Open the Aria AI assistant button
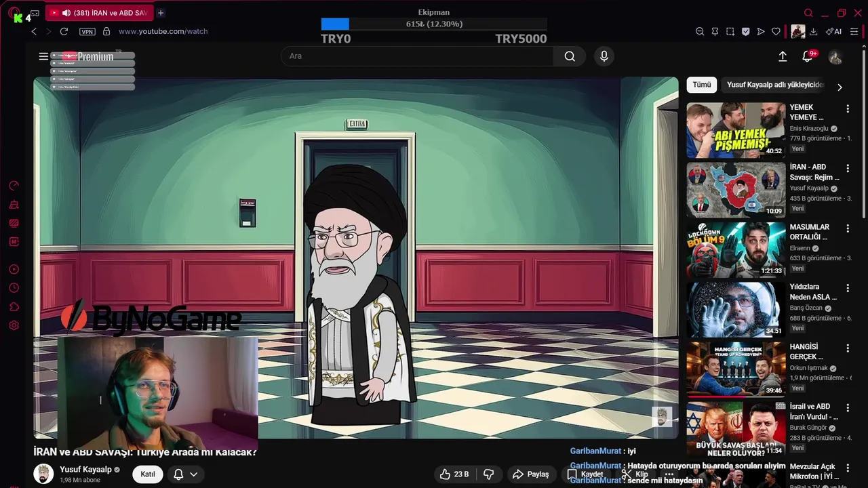The height and width of the screenshot is (488, 868). coord(834,31)
